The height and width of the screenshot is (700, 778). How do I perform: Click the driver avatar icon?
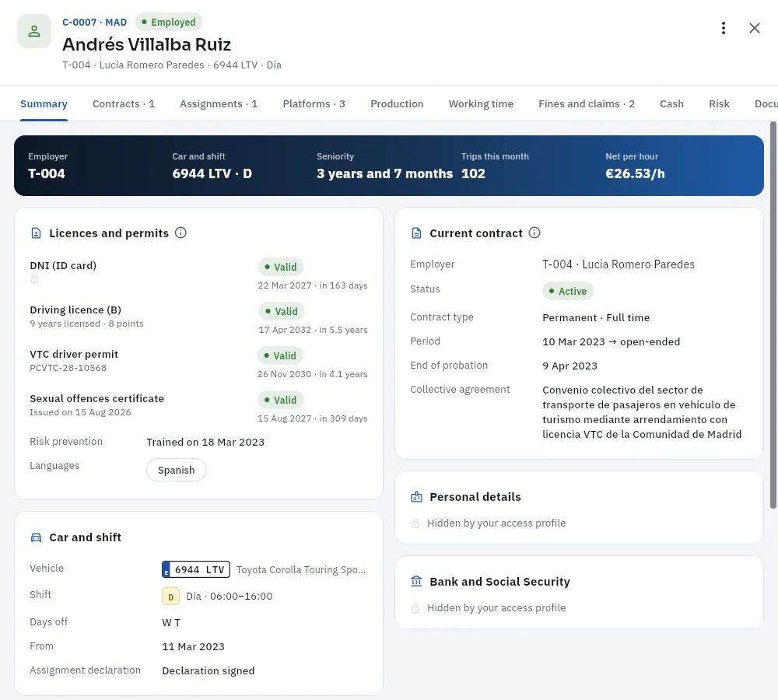click(x=34, y=31)
